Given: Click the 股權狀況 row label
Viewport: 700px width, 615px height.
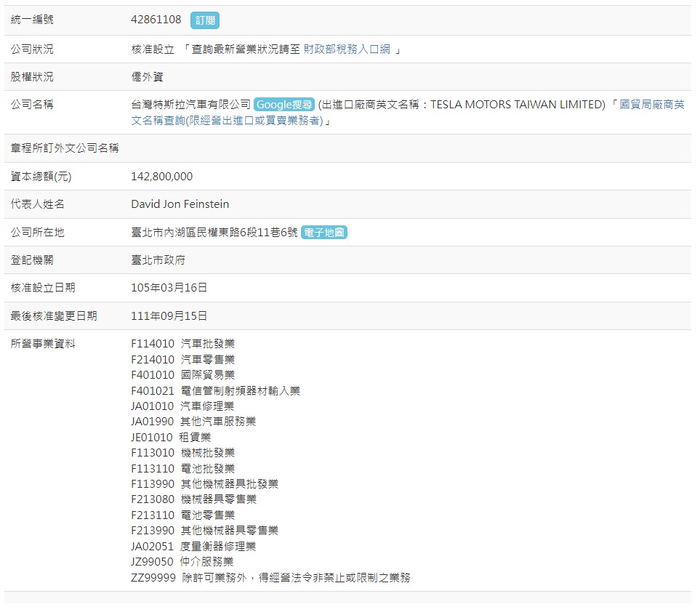Looking at the screenshot, I should (32, 77).
